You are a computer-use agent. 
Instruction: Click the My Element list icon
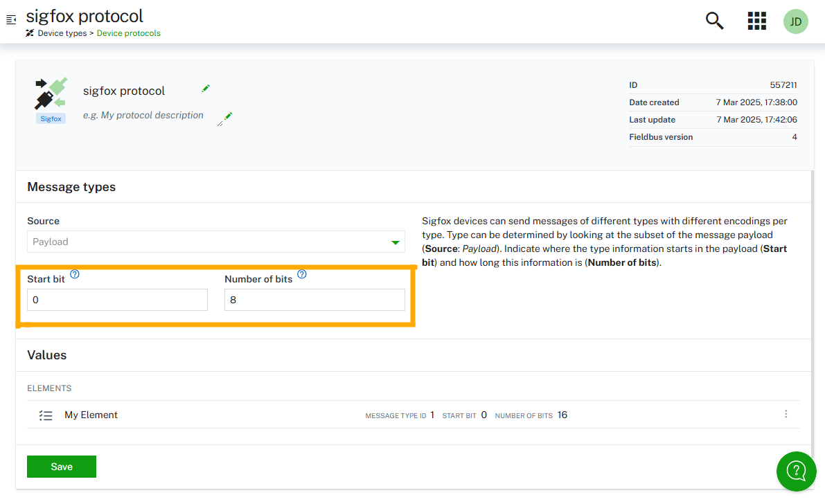point(46,415)
